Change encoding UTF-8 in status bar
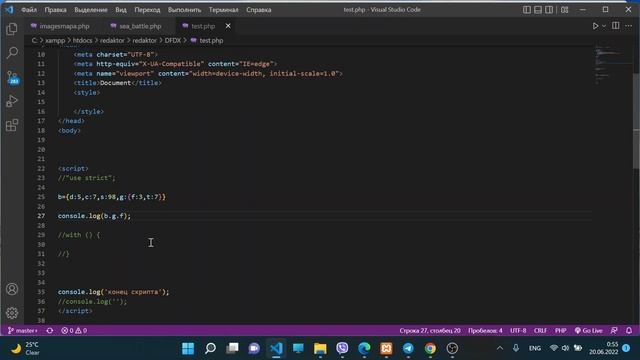Image resolution: width=640 pixels, height=360 pixels. click(518, 330)
